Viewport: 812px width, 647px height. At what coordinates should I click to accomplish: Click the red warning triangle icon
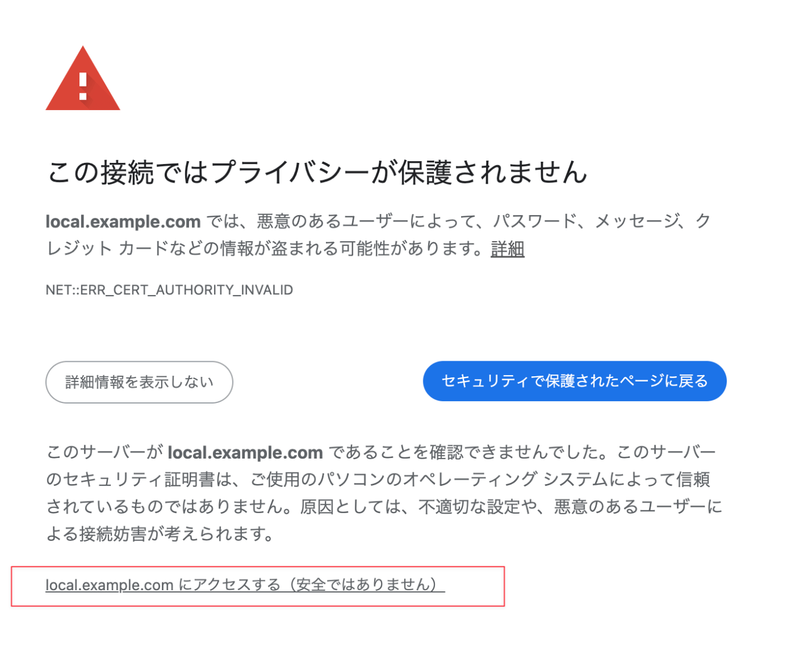tap(83, 78)
